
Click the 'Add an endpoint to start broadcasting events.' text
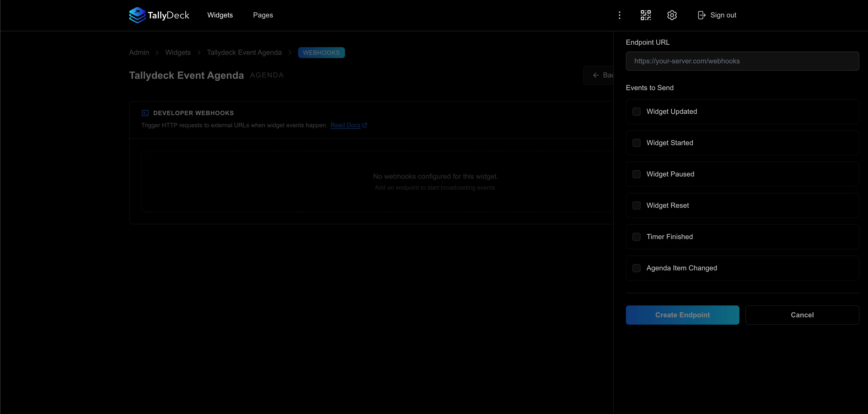point(435,188)
